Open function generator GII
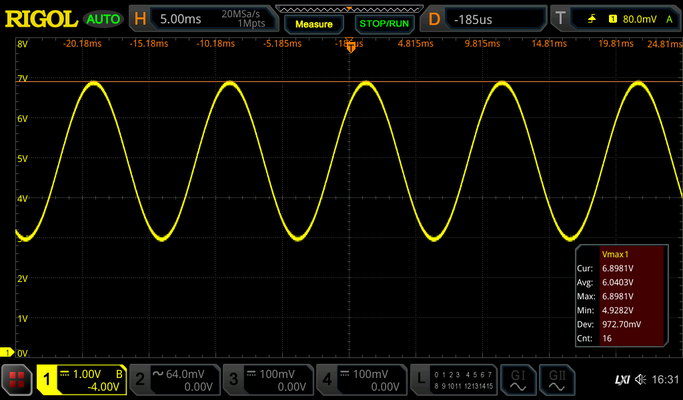Screen dimensions: 683x400 click(x=557, y=380)
